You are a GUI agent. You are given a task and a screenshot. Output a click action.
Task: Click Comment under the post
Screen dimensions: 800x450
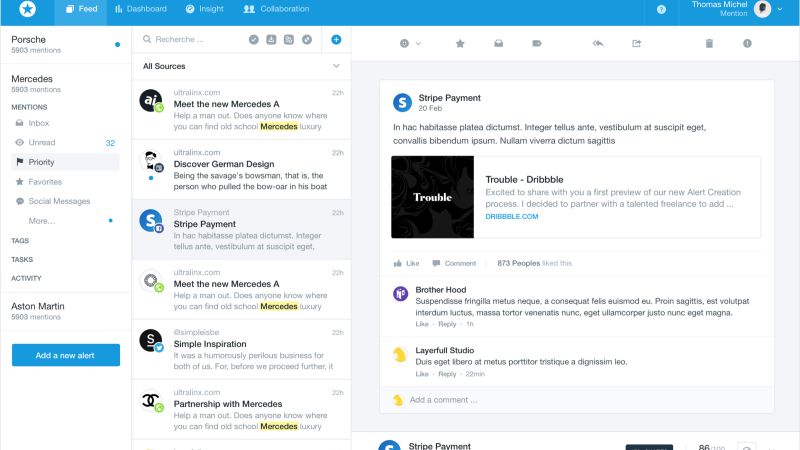point(454,263)
